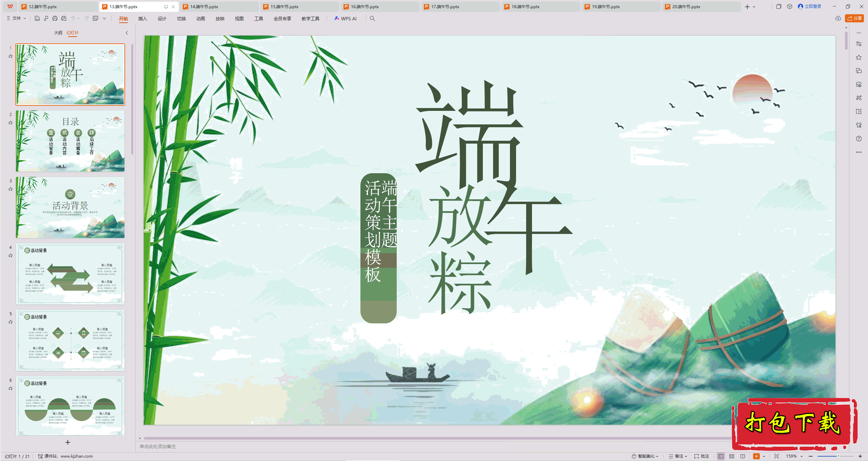868x461 pixels.
Task: Open WPS AI assistant
Action: pyautogui.click(x=346, y=19)
